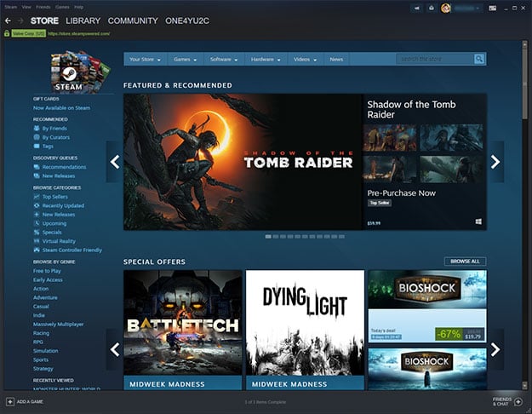Show previous featured game arrow
This screenshot has width=532, height=414.
pos(115,162)
